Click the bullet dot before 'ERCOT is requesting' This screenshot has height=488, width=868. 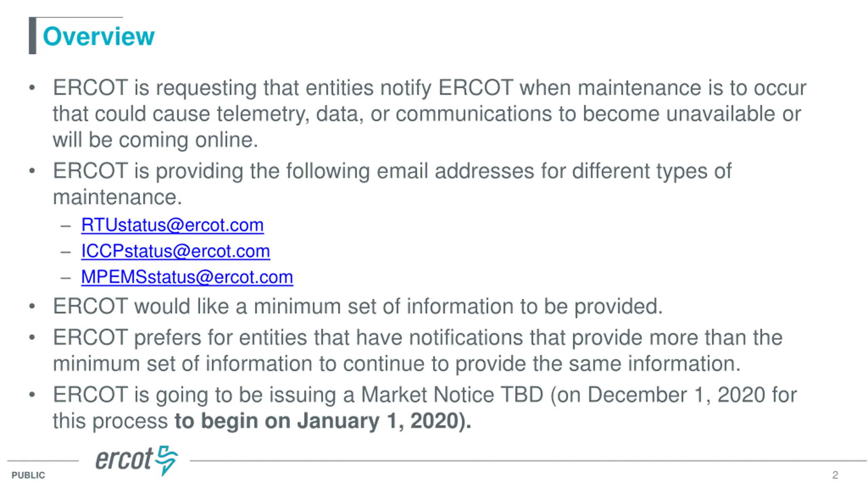(32, 88)
